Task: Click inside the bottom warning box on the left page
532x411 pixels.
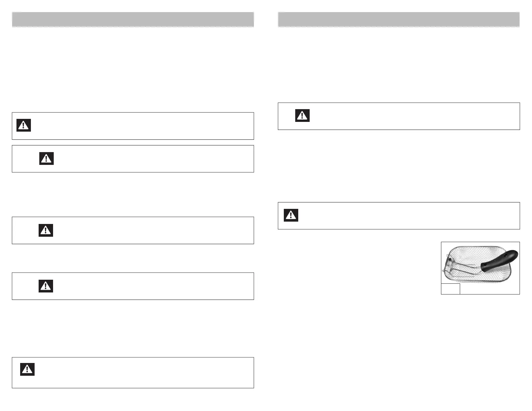Action: 141,373
